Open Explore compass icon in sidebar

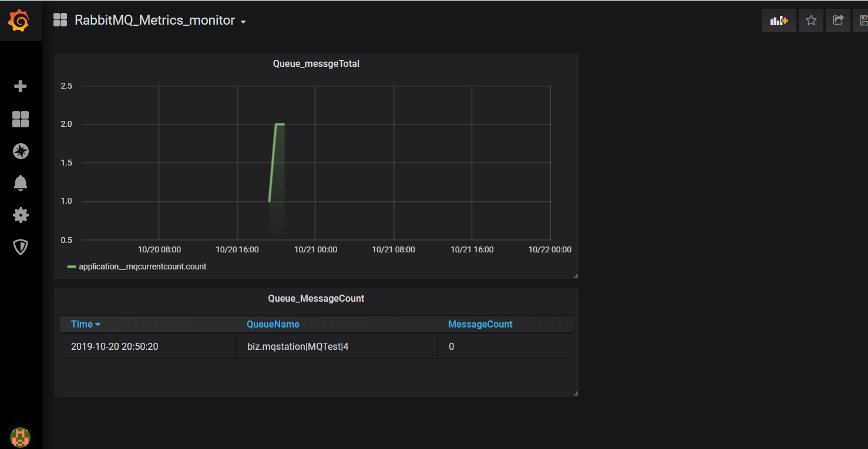(x=21, y=151)
